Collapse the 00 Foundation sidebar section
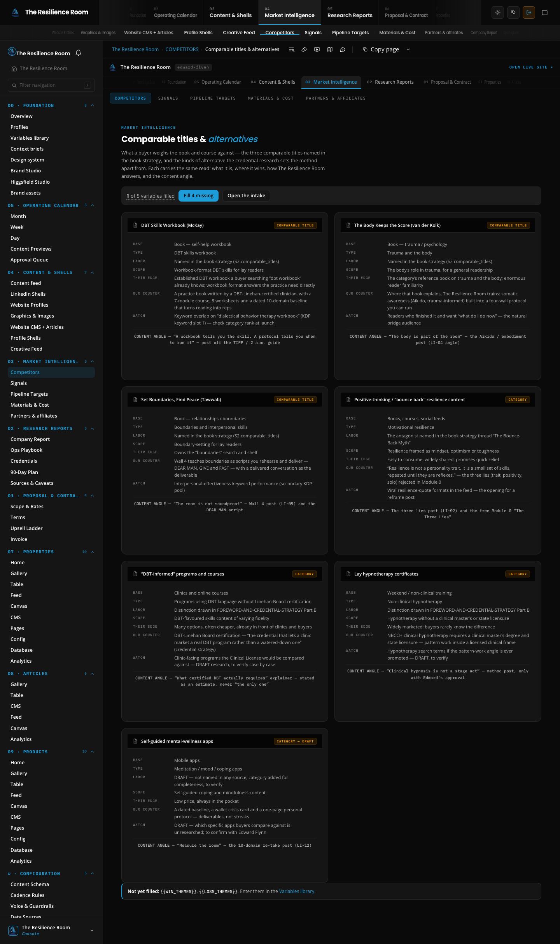 click(x=92, y=105)
